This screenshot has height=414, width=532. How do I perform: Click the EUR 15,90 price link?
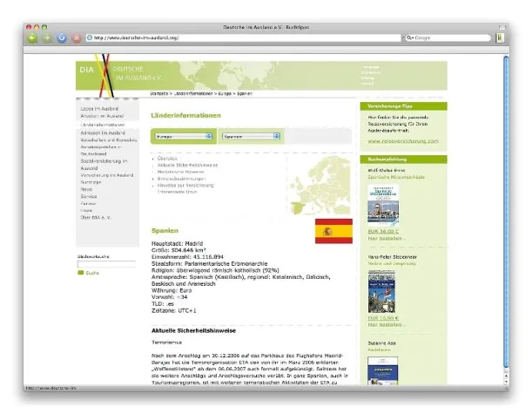(383, 318)
